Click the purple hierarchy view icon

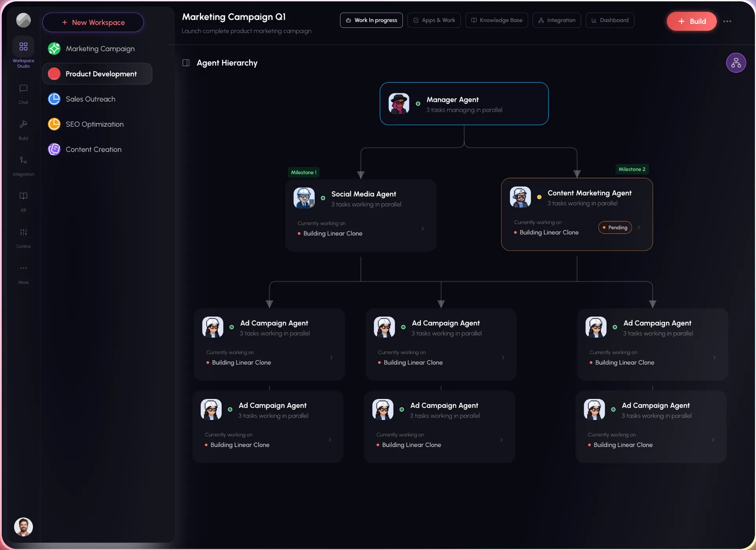[736, 63]
